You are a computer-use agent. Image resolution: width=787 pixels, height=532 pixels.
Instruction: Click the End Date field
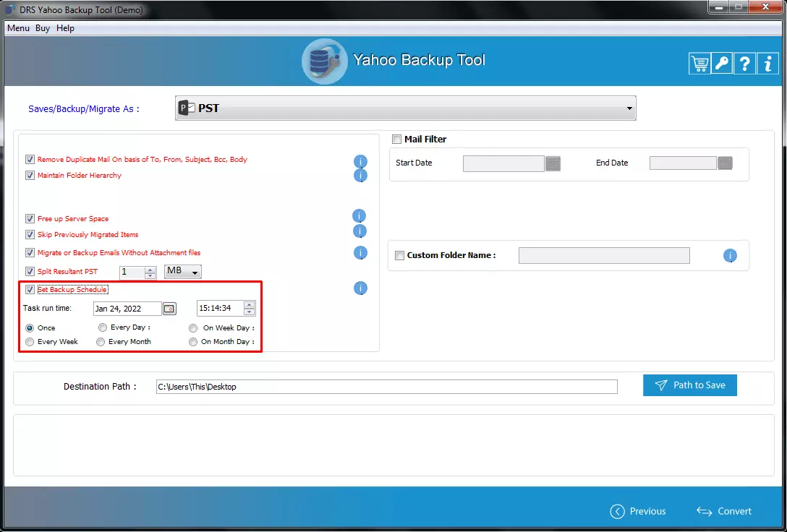(683, 163)
